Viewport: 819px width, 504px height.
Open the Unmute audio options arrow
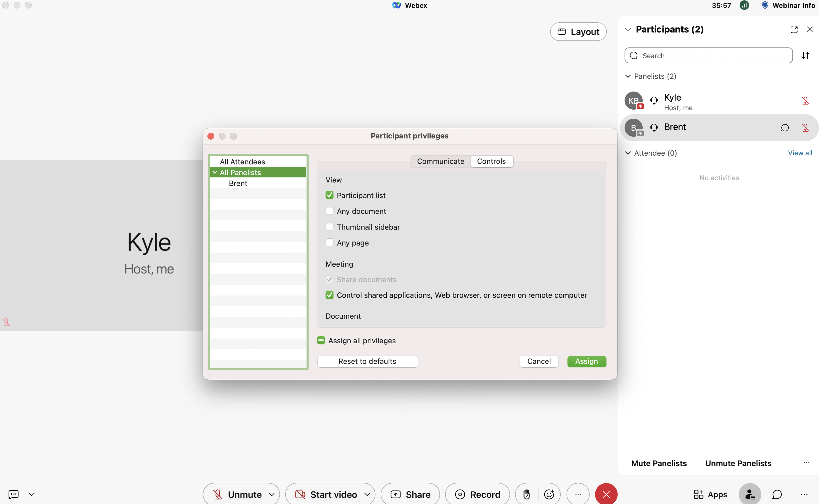[x=272, y=494]
